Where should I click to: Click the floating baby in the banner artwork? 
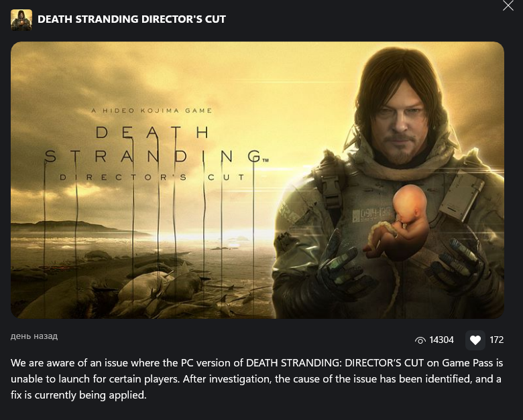[x=400, y=222]
